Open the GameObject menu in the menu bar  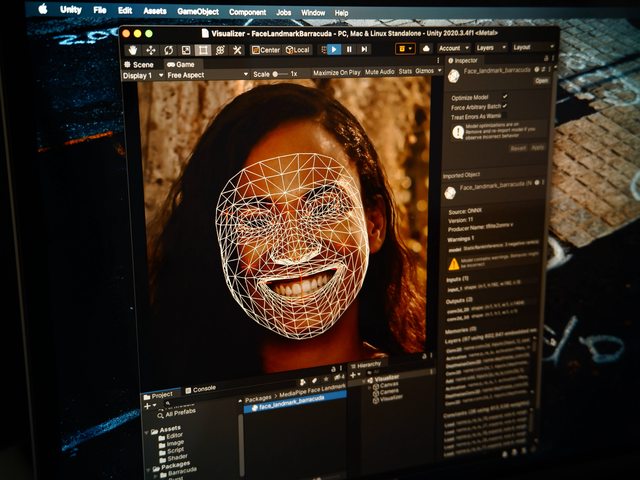[x=198, y=12]
